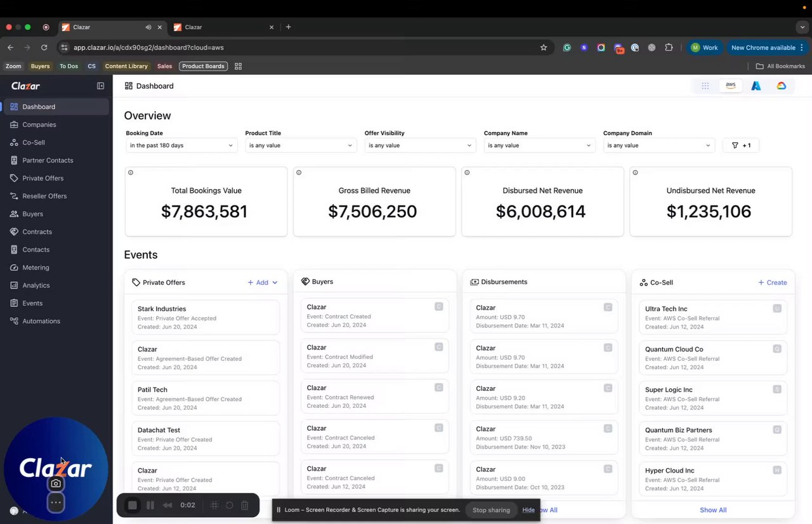Screen dimensions: 812x524
Task: Open the Work profile chip
Action: coord(705,48)
